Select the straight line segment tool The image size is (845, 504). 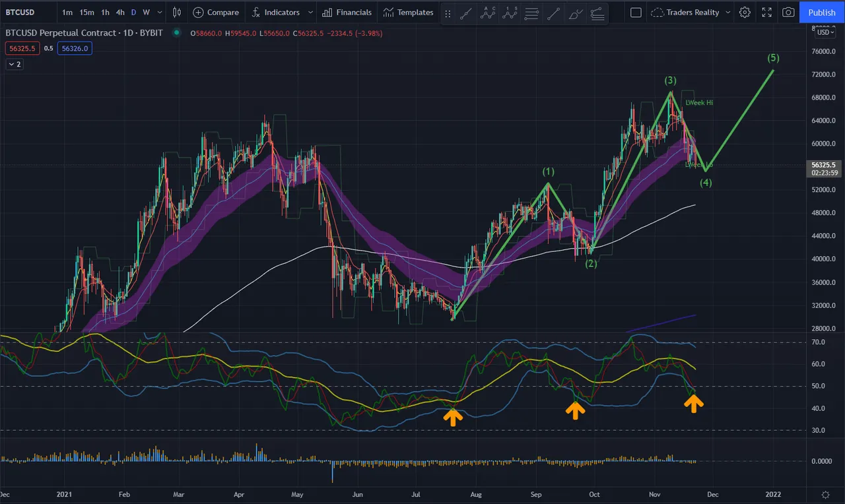pyautogui.click(x=554, y=13)
